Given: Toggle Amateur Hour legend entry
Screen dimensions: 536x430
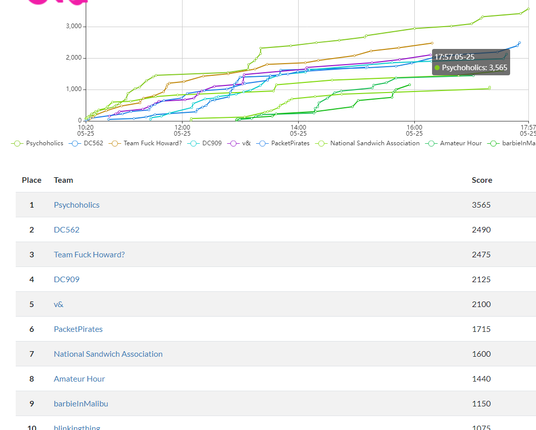Looking at the screenshot, I should click(454, 143).
